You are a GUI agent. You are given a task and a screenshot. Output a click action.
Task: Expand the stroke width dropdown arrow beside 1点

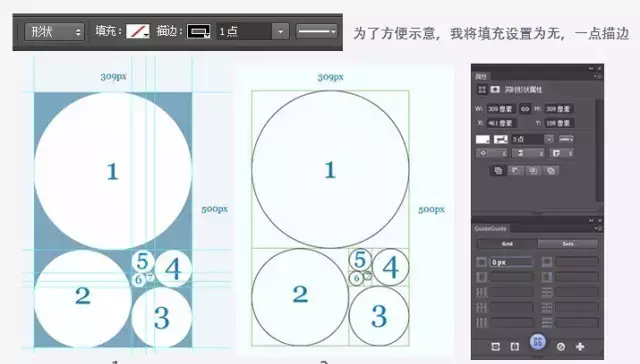click(280, 31)
